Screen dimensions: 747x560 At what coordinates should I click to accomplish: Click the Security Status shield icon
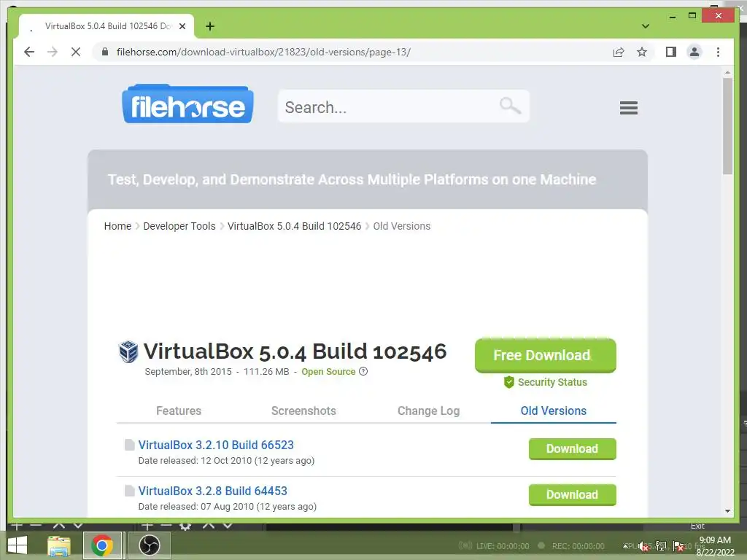pos(508,382)
